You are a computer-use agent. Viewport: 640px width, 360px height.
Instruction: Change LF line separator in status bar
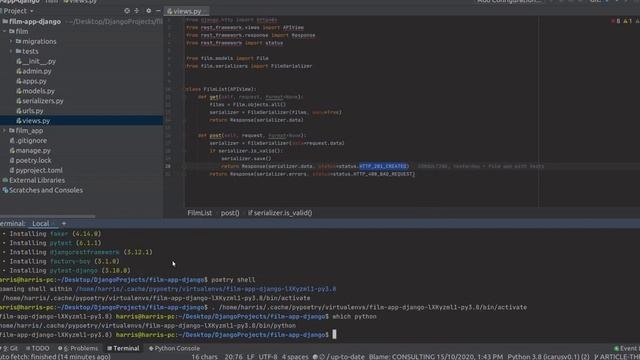coord(251,357)
